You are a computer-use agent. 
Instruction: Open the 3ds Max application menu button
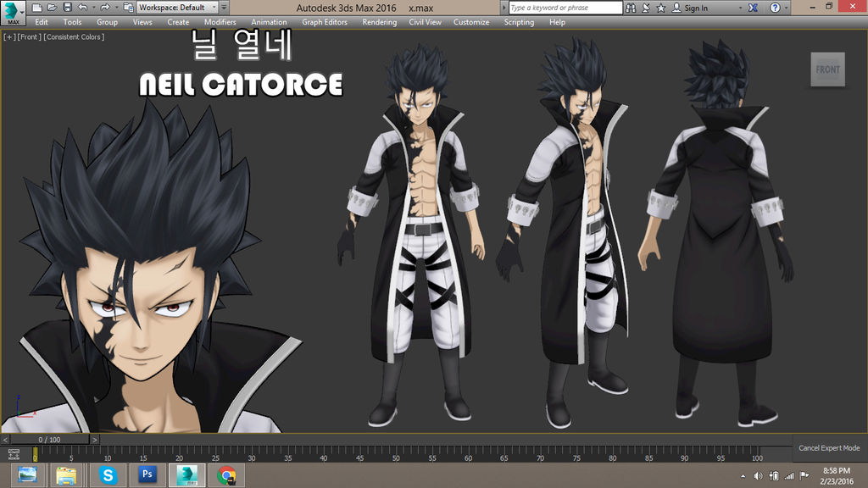point(13,12)
